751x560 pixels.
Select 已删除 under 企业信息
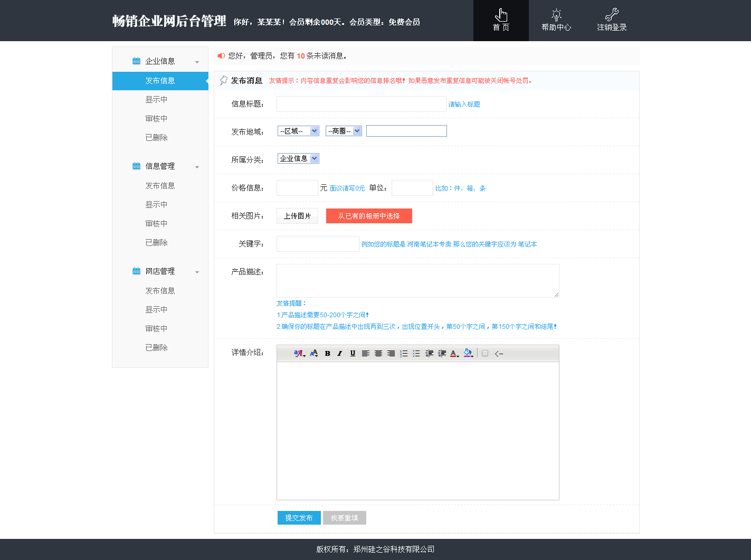tap(157, 138)
